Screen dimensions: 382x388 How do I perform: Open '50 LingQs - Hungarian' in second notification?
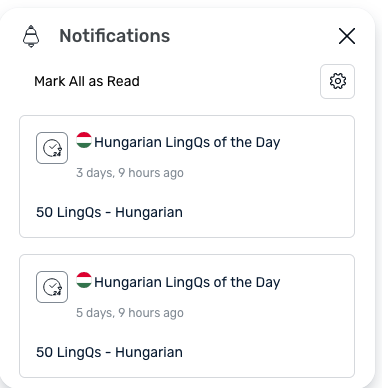[x=109, y=352]
